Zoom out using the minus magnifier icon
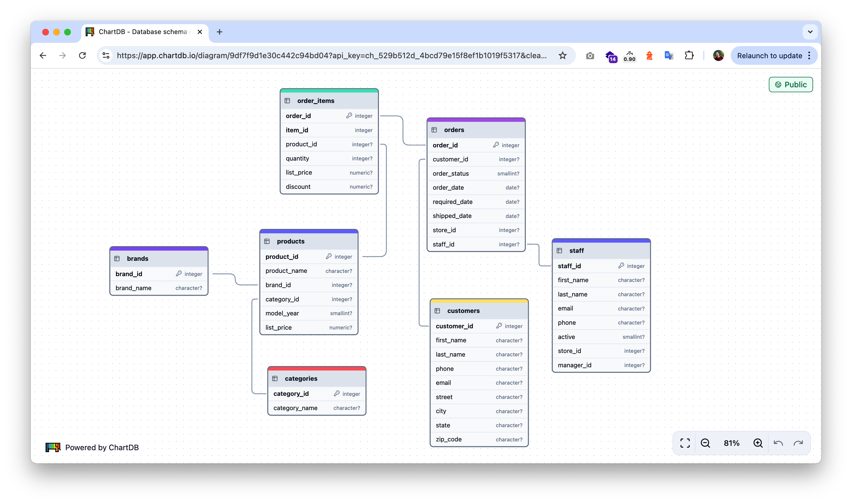 point(705,443)
